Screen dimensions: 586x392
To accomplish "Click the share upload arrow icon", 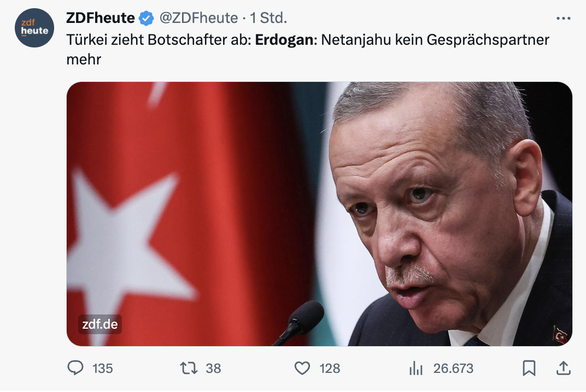I will [x=562, y=369].
